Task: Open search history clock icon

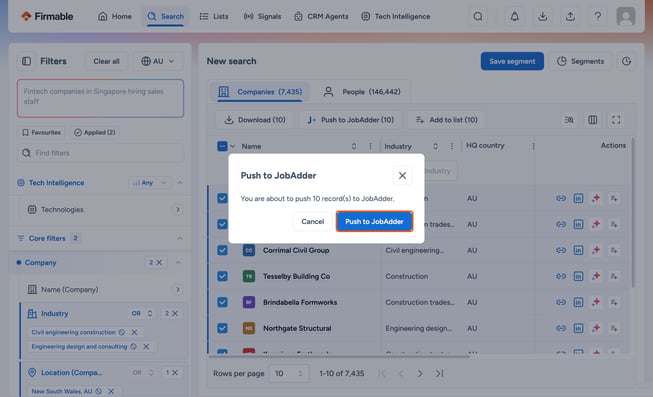Action: [x=626, y=61]
